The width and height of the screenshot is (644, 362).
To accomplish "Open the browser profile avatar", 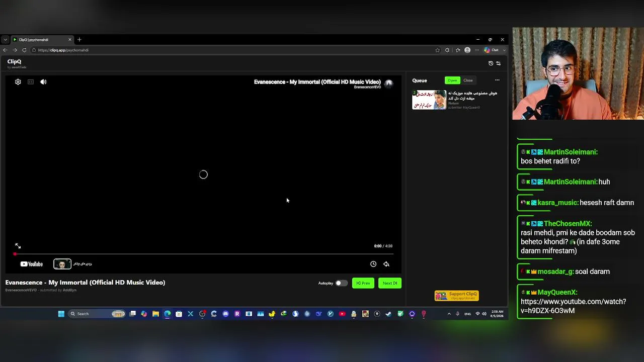I will coord(467,50).
